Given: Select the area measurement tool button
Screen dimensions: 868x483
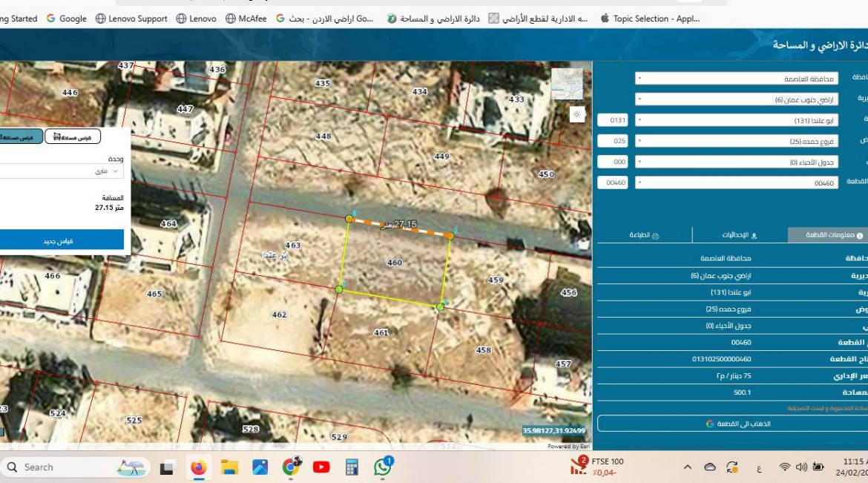Looking at the screenshot, I should (x=73, y=137).
